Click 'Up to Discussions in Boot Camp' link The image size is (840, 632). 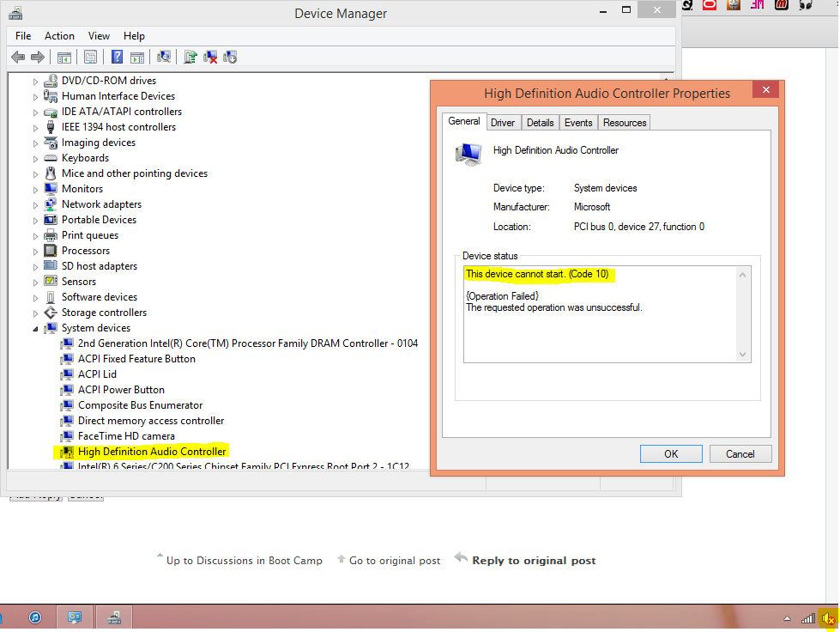[x=245, y=560]
